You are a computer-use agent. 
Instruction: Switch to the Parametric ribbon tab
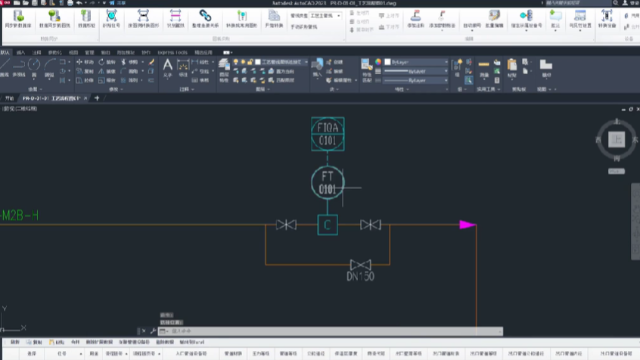(55, 52)
